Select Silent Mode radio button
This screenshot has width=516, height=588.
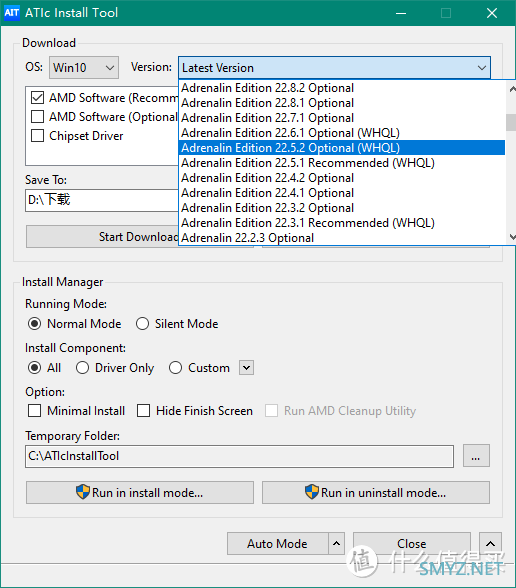point(142,324)
